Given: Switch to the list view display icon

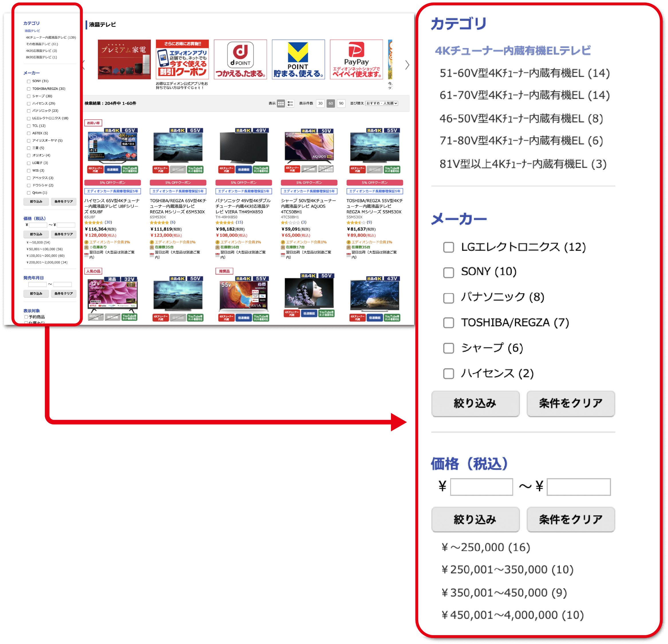Looking at the screenshot, I should pos(291,104).
